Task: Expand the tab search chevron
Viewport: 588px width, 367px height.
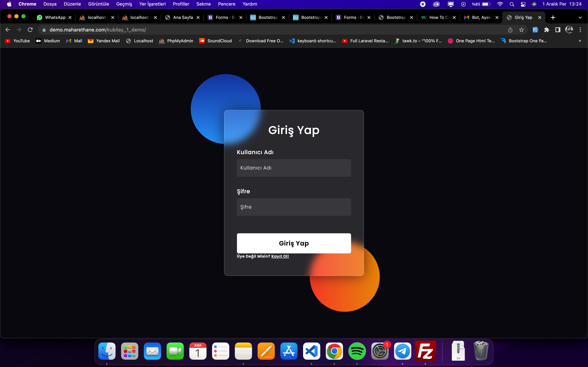Action: (x=580, y=17)
